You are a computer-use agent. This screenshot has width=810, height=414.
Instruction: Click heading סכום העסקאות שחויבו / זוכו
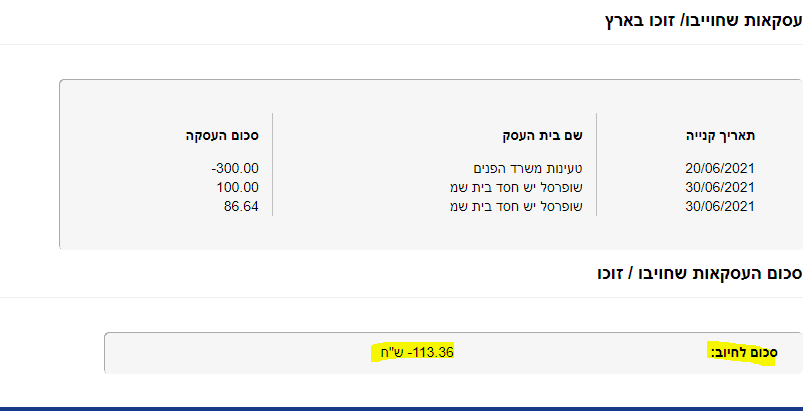pos(699,273)
